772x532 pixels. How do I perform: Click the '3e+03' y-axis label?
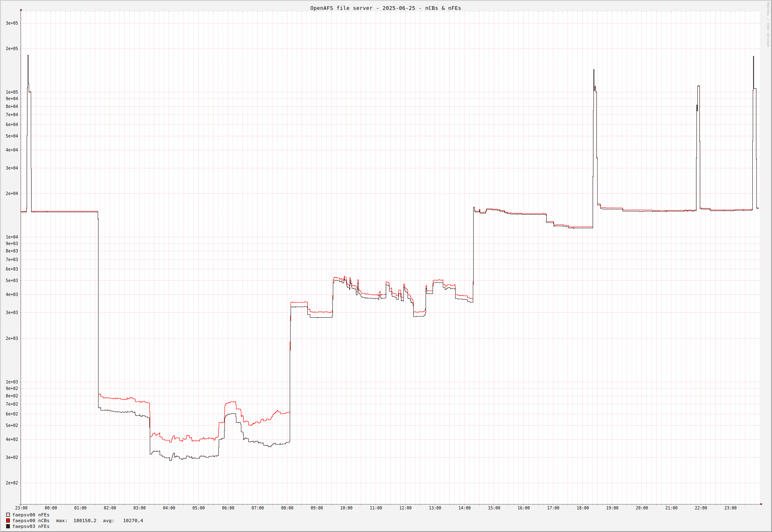pos(12,312)
